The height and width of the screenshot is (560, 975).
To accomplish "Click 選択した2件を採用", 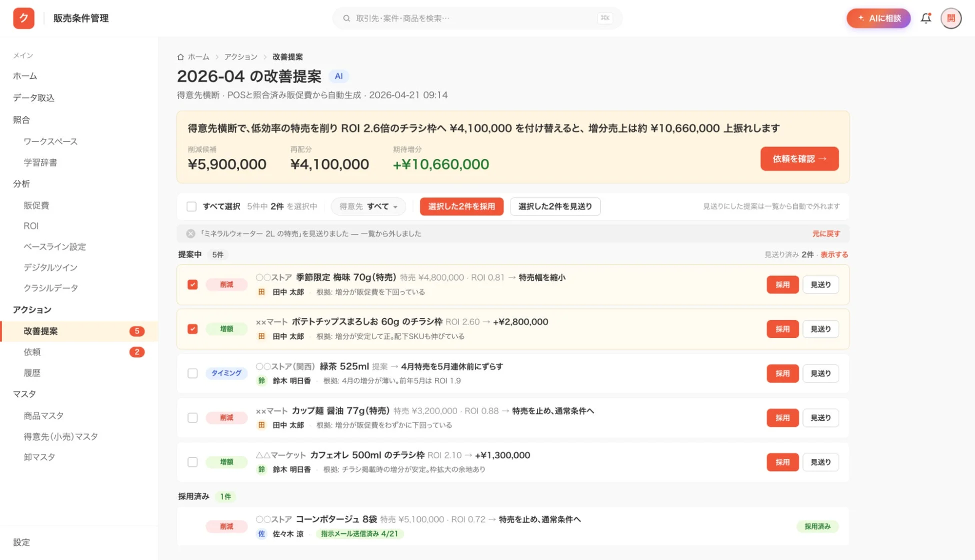I will click(461, 206).
